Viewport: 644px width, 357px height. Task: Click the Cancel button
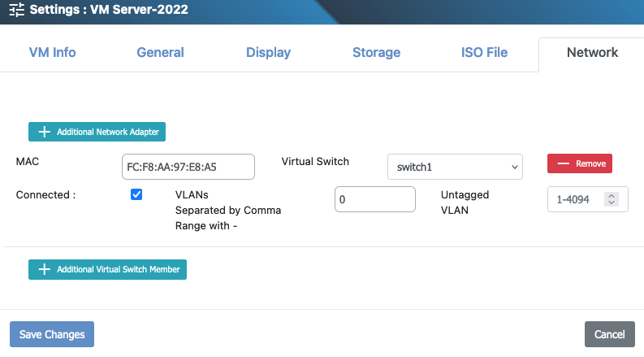[x=609, y=334]
